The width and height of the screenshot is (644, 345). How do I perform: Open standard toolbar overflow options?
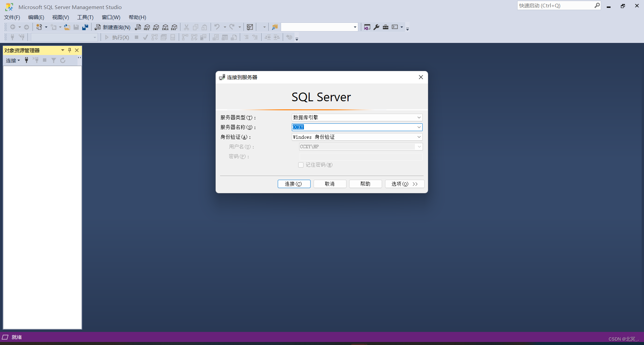click(408, 28)
